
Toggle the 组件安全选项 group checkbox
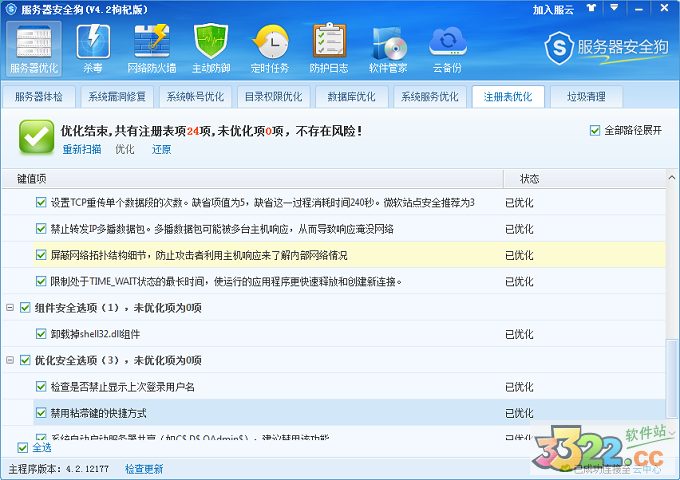click(25, 308)
